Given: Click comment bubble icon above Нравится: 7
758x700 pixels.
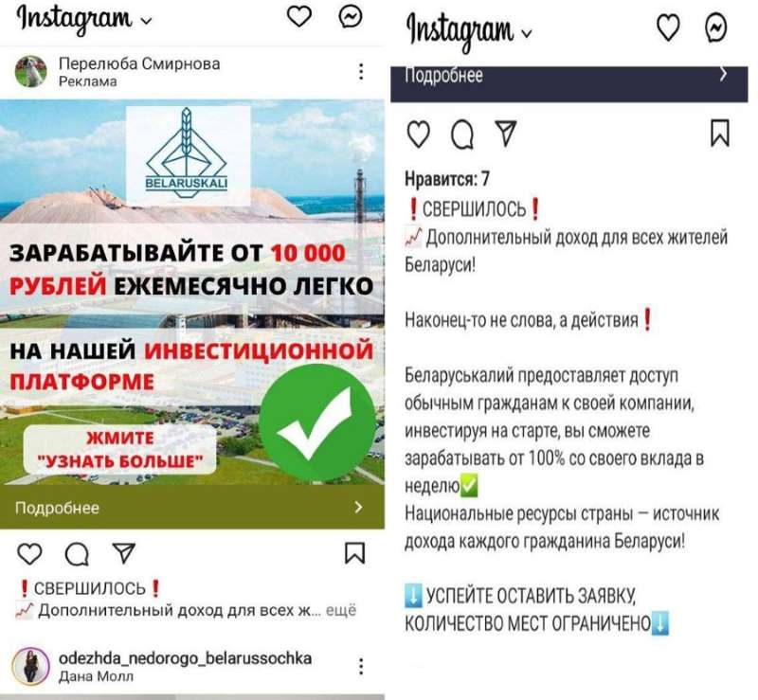Looking at the screenshot, I should (x=462, y=134).
